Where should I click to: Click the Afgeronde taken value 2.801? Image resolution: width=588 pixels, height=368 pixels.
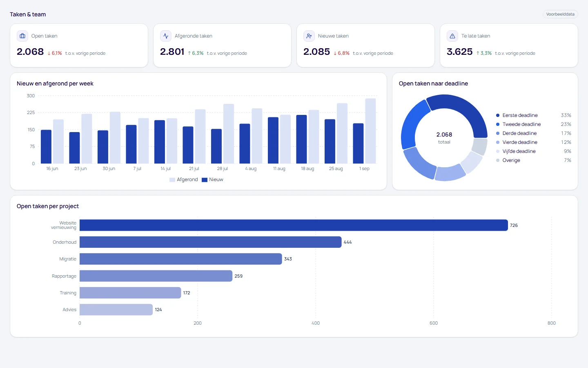click(x=172, y=52)
